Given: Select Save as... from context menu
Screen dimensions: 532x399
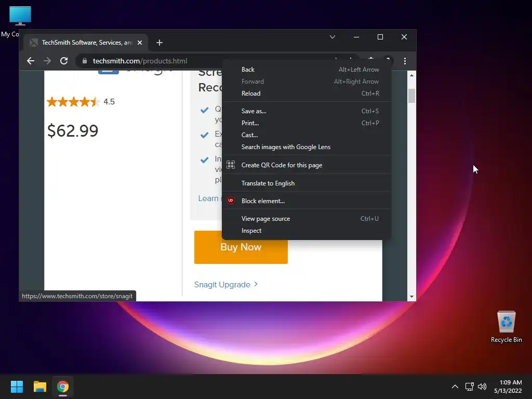Looking at the screenshot, I should click(307, 111).
